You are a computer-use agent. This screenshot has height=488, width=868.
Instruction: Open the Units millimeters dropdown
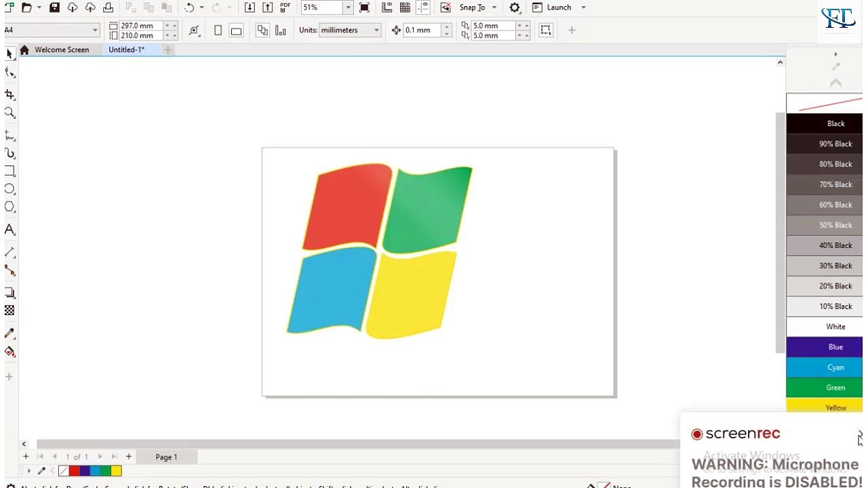tap(376, 30)
